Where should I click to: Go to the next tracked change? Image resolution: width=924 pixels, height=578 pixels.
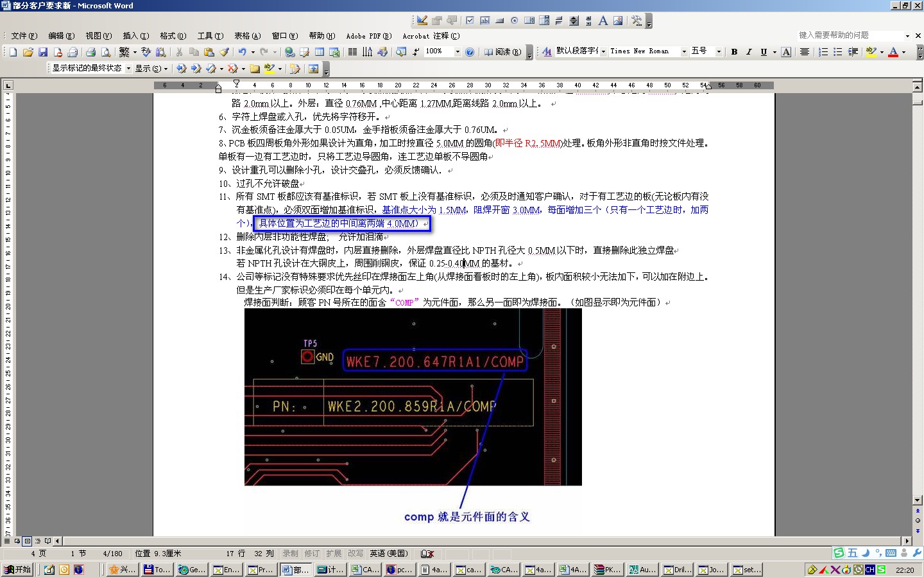pos(196,68)
